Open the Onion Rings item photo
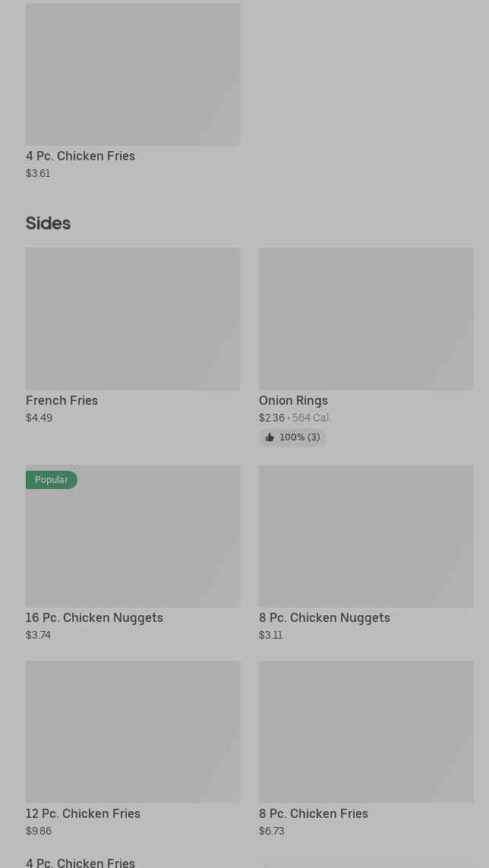 coord(366,318)
